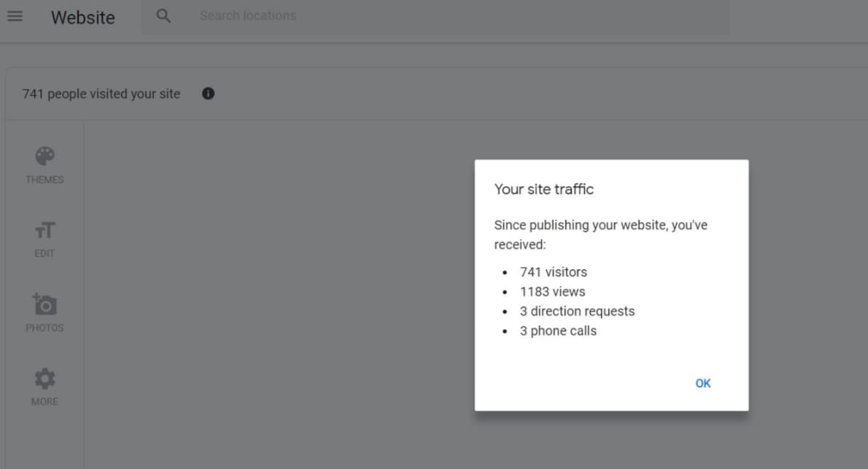The width and height of the screenshot is (868, 469).
Task: Open the hamburger navigation menu
Action: 15,16
